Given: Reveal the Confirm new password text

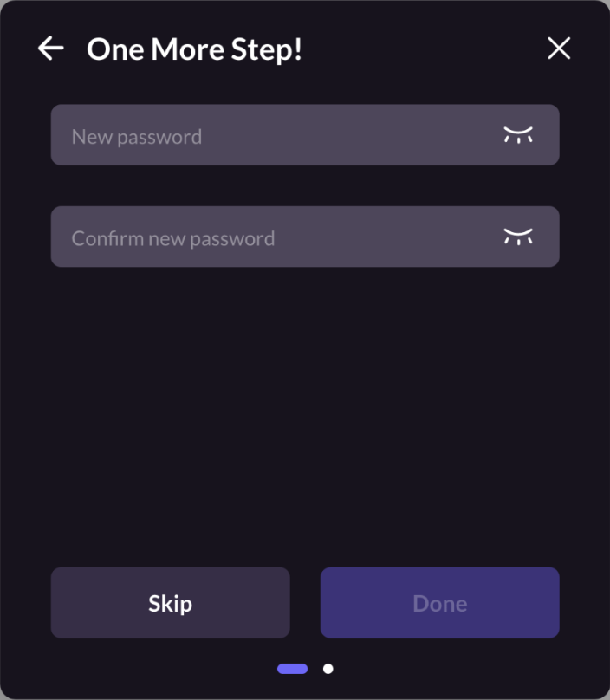Looking at the screenshot, I should (518, 237).
